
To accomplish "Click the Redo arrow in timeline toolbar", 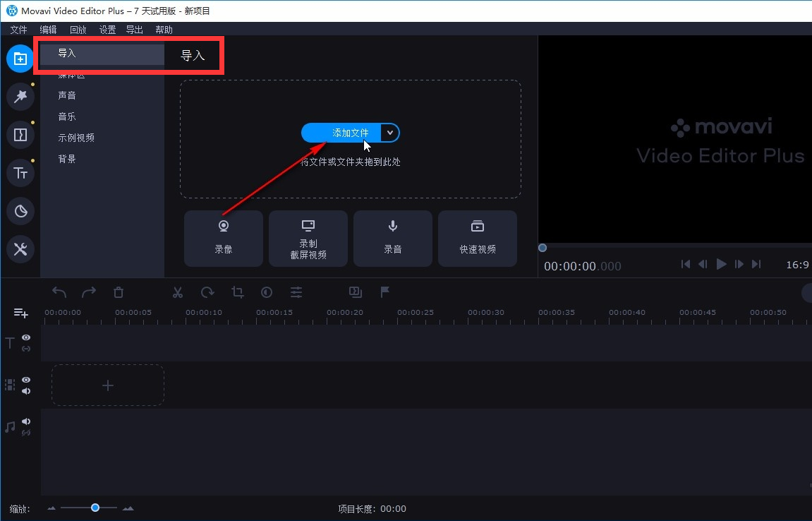I will coord(89,292).
